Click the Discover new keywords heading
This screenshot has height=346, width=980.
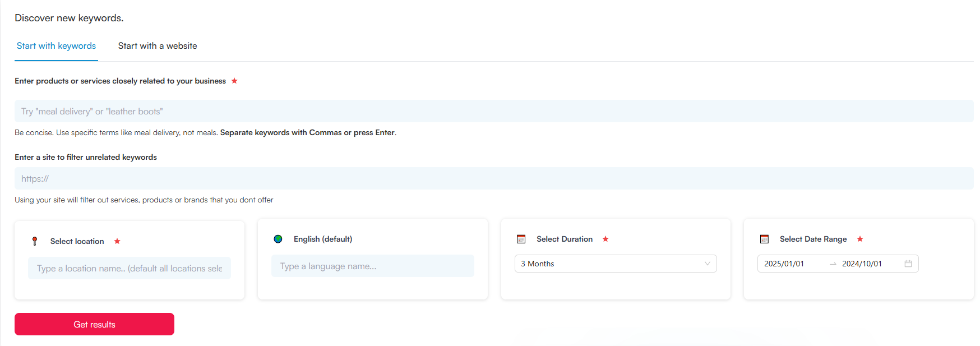tap(69, 18)
